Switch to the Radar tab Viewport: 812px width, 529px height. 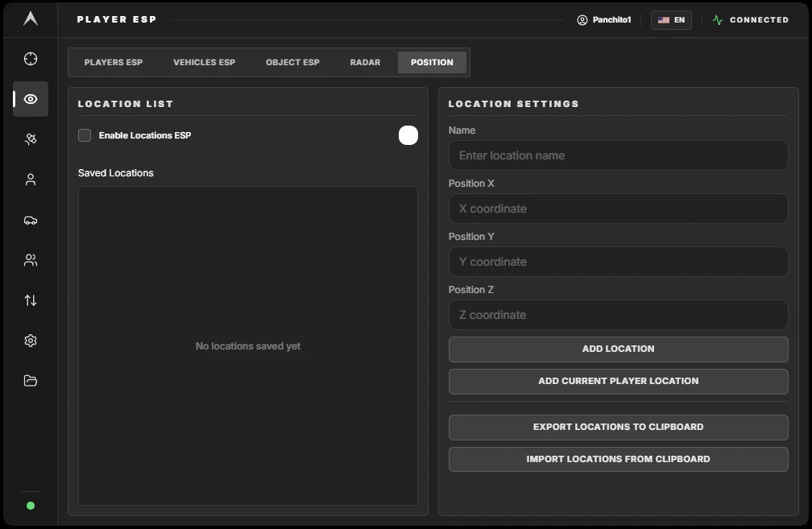[365, 62]
